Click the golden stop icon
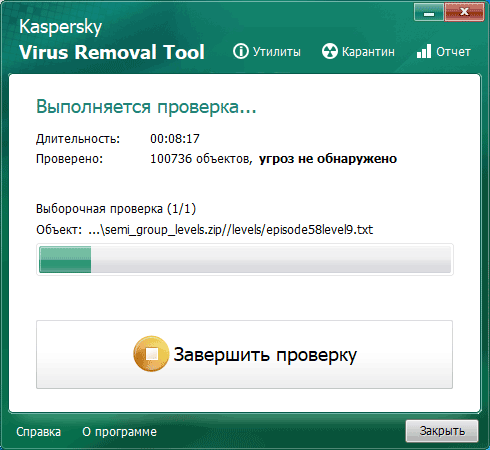490x450 pixels. click(152, 354)
